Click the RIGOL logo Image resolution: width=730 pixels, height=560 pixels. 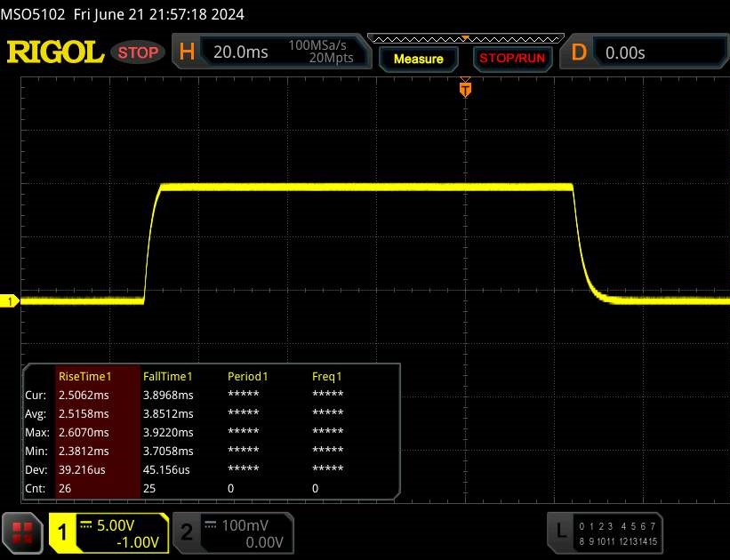(x=55, y=52)
